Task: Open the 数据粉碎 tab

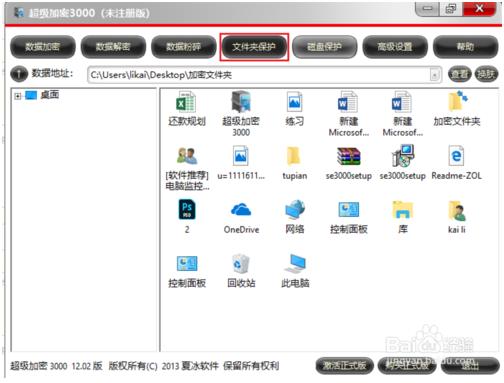Action: click(183, 46)
